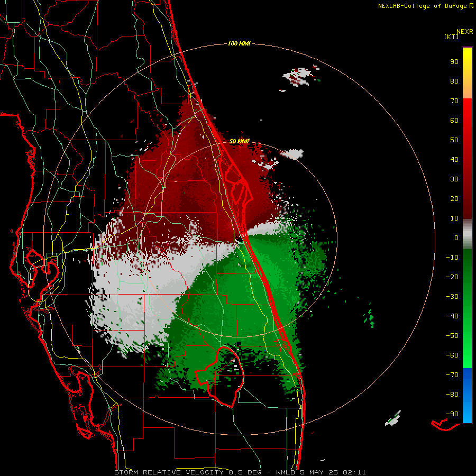Click the -80 value on the velocity scale
Image resolution: width=476 pixels, height=476 pixels.
tap(452, 395)
